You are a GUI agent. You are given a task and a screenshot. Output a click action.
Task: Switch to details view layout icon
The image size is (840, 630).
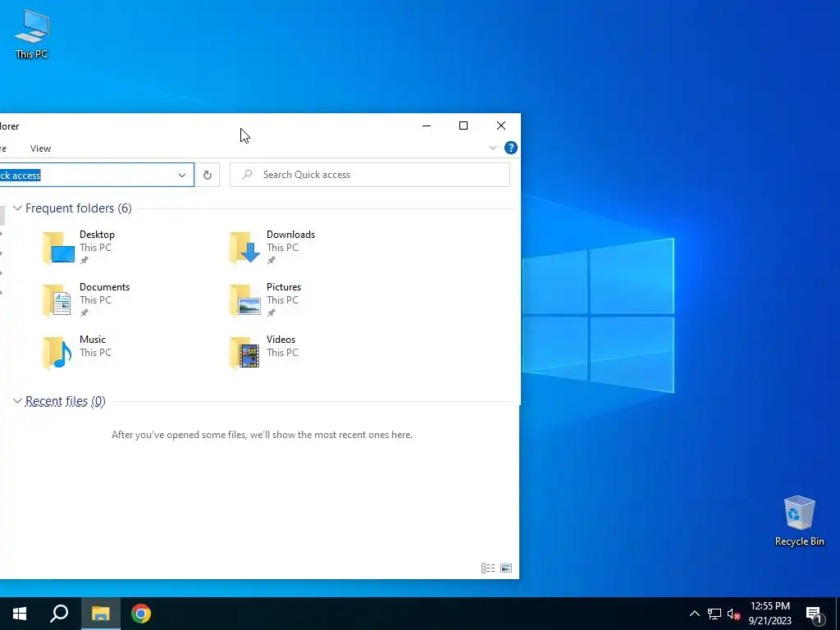(488, 568)
